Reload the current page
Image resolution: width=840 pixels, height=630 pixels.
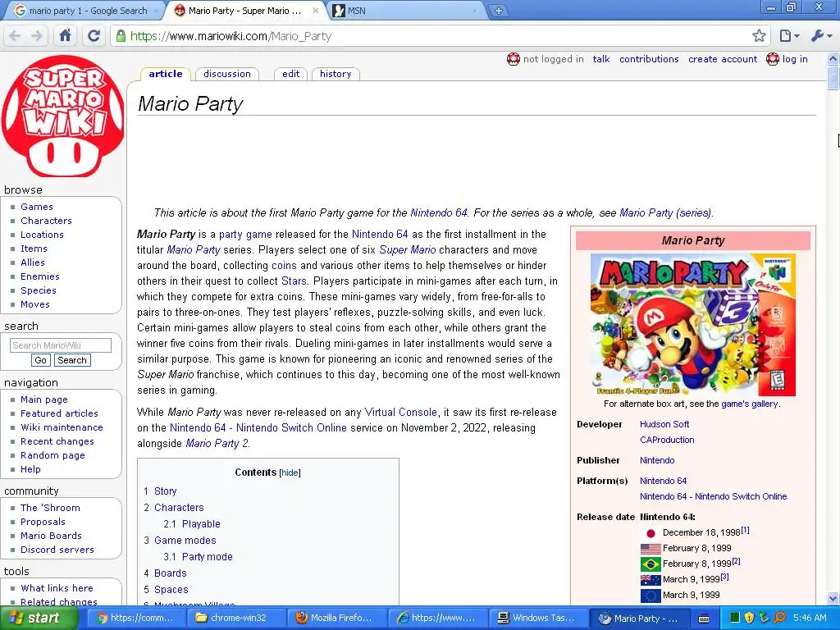[94, 36]
